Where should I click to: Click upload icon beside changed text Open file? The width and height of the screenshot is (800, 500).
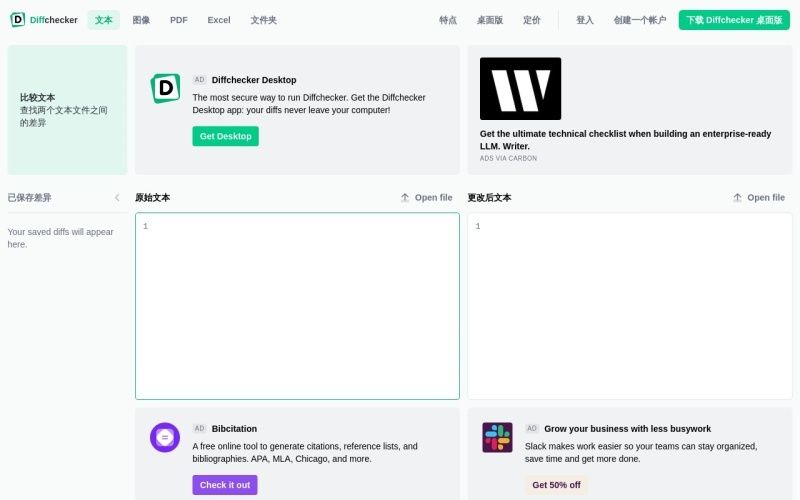tap(737, 197)
